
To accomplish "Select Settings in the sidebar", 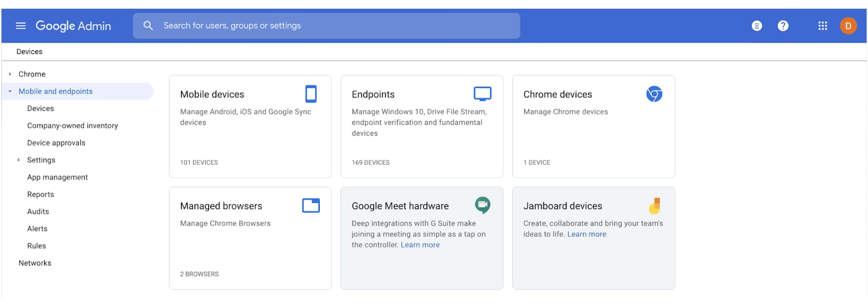I will coord(41,160).
